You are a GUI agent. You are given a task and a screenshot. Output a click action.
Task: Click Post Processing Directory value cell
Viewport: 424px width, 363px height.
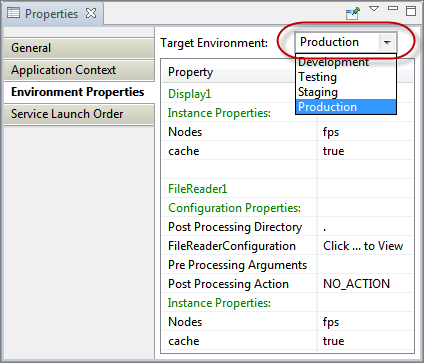(365, 227)
